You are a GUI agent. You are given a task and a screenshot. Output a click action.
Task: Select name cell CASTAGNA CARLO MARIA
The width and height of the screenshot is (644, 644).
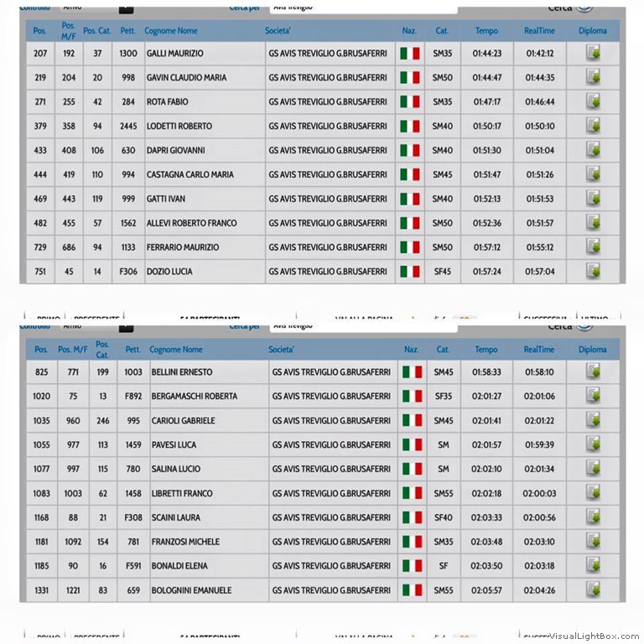(205, 174)
